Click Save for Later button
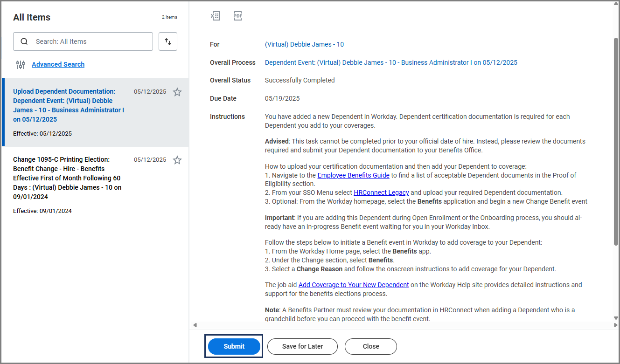Viewport: 620px width, 364px height. pyautogui.click(x=302, y=346)
